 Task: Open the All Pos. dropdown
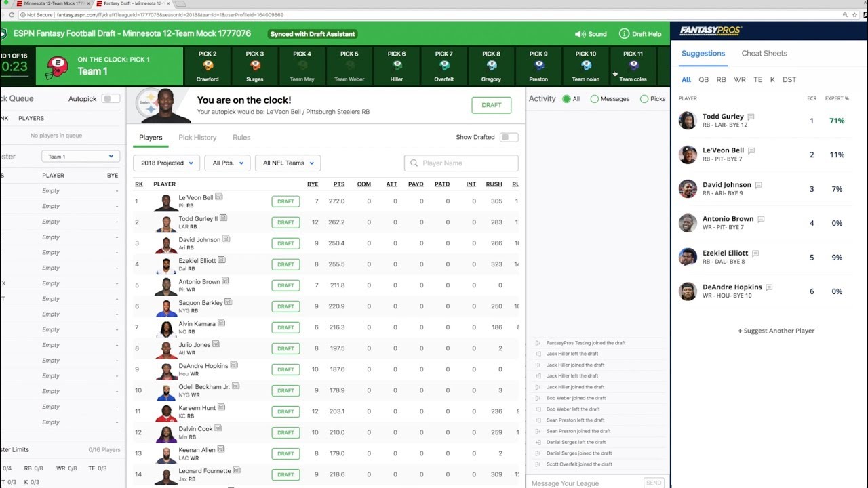click(x=227, y=163)
